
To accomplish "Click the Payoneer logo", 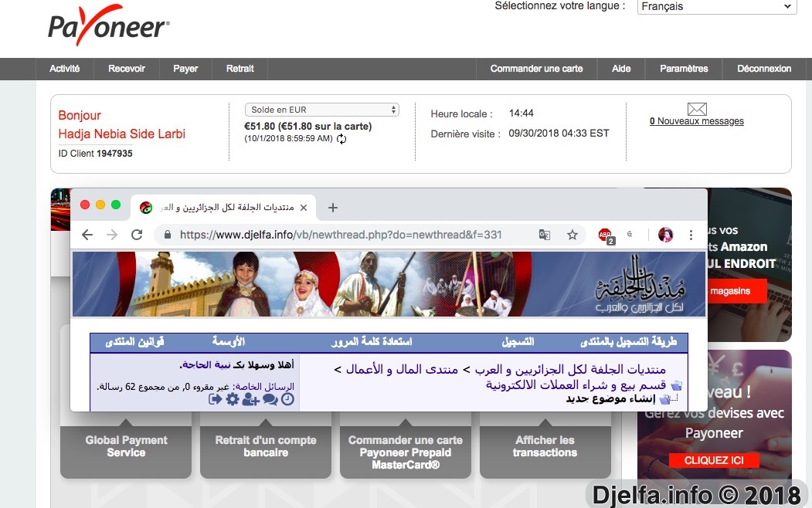I will pos(109,25).
